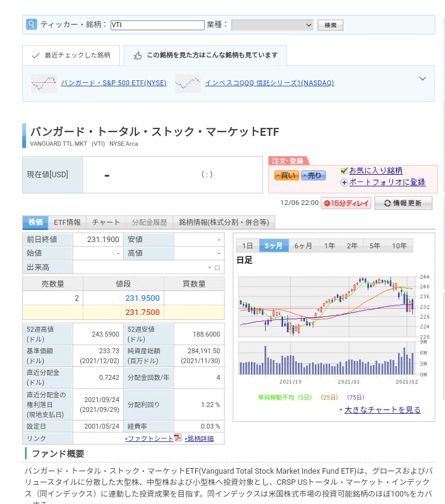The width and height of the screenshot is (445, 504).
Task: Select the 10年 chart range
Action: click(399, 246)
